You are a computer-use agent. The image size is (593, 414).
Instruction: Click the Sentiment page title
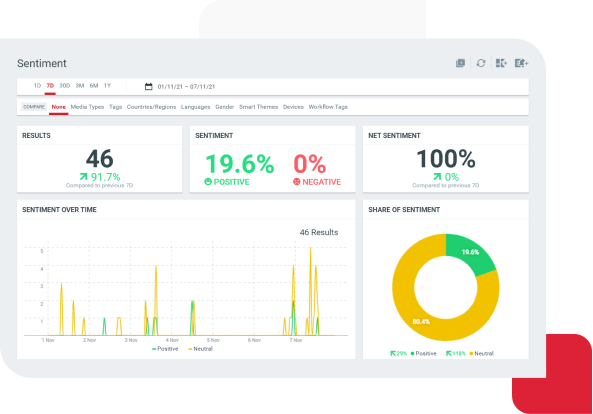[x=42, y=63]
